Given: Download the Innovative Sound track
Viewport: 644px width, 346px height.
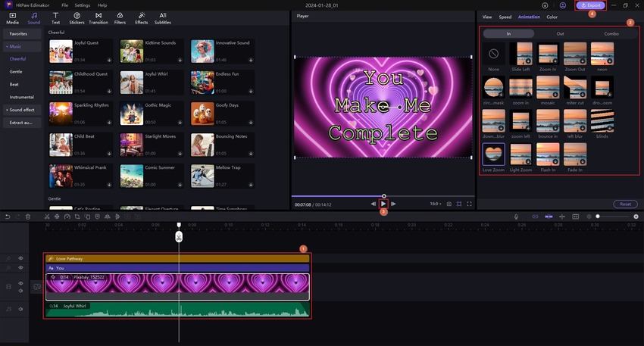Looking at the screenshot, I should tap(251, 60).
